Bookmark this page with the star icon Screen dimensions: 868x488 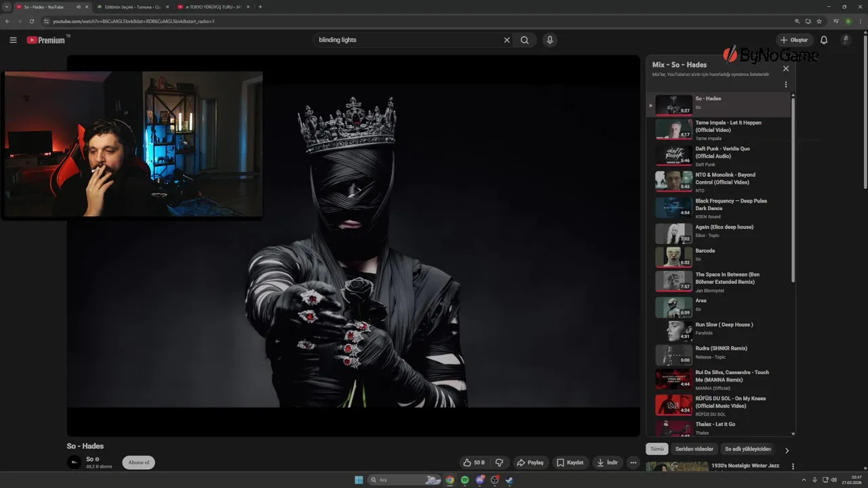click(x=819, y=21)
